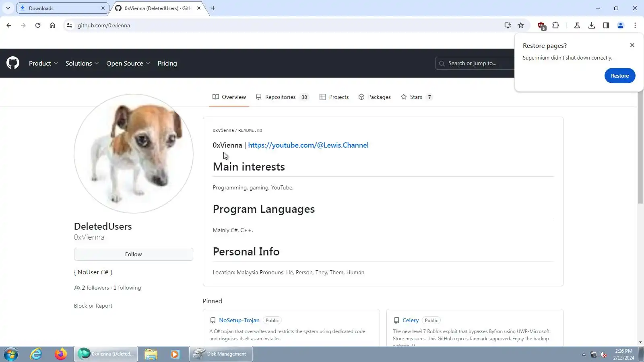
Task: Open the tab search dropdown arrow
Action: (8, 8)
